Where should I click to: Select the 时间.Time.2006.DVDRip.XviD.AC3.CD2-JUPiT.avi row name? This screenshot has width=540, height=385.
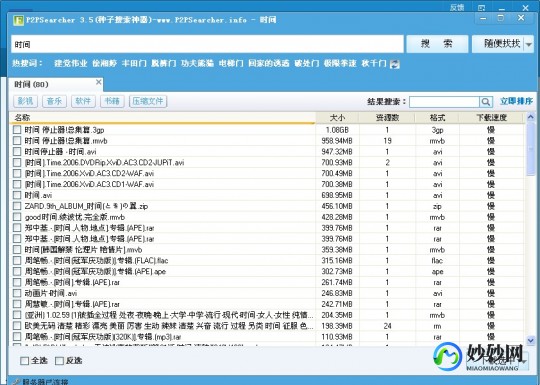pyautogui.click(x=104, y=162)
